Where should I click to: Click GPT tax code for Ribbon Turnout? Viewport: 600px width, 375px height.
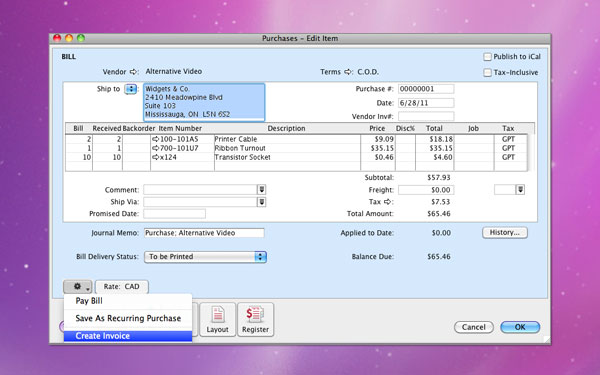[x=509, y=148]
